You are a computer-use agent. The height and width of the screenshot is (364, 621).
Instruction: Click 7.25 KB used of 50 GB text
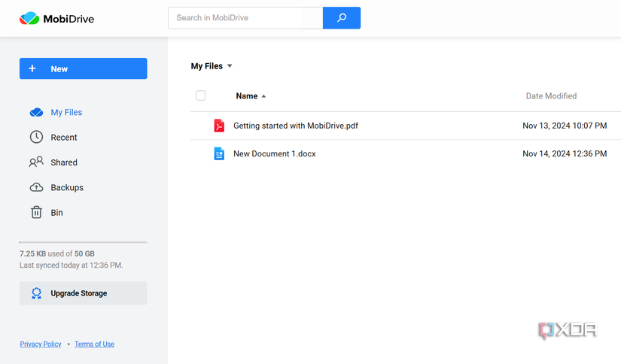(x=57, y=253)
